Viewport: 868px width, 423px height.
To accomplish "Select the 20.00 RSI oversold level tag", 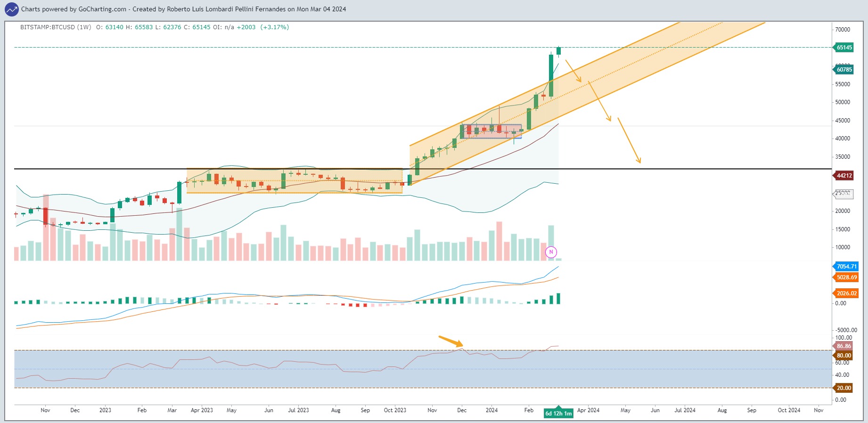I will click(x=843, y=388).
